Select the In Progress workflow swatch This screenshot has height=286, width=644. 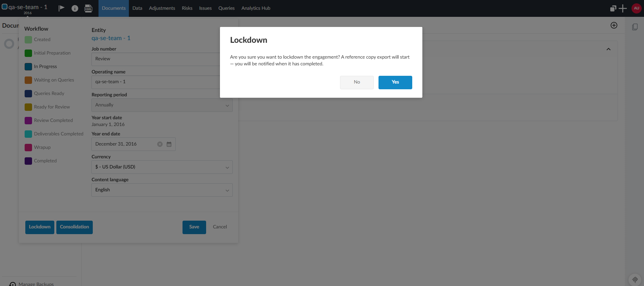28,67
